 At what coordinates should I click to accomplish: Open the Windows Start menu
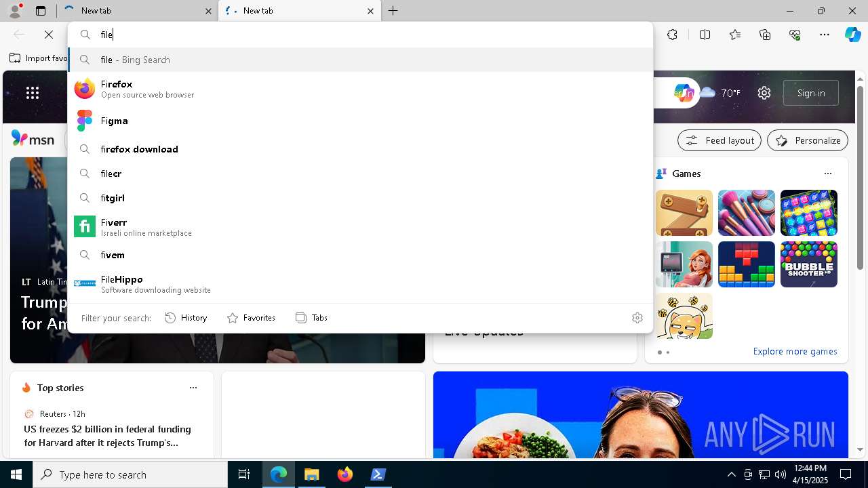(x=16, y=474)
